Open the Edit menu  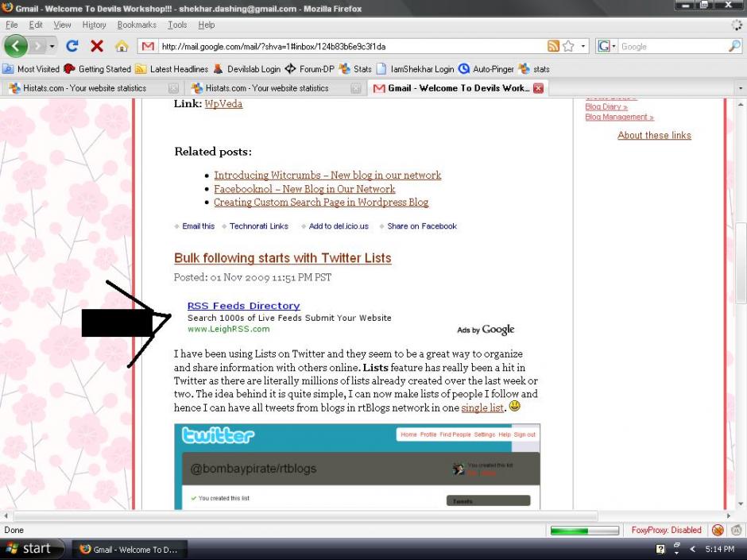(x=36, y=25)
